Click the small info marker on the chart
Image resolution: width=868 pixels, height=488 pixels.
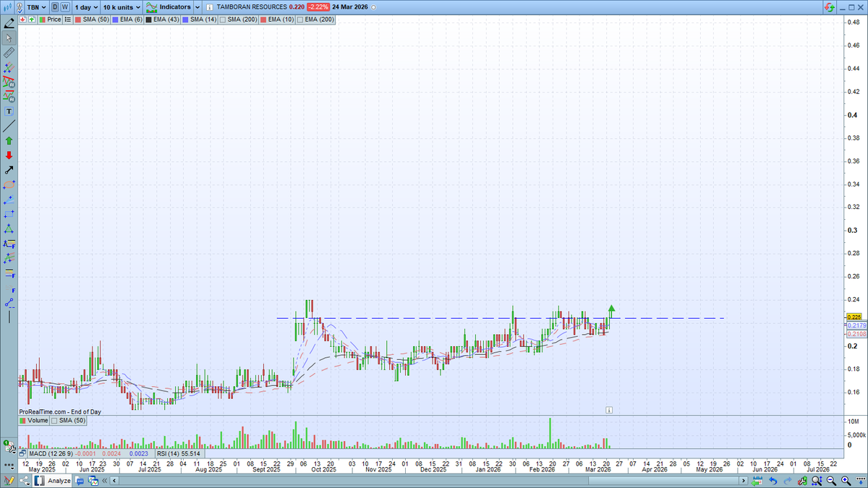click(x=609, y=409)
